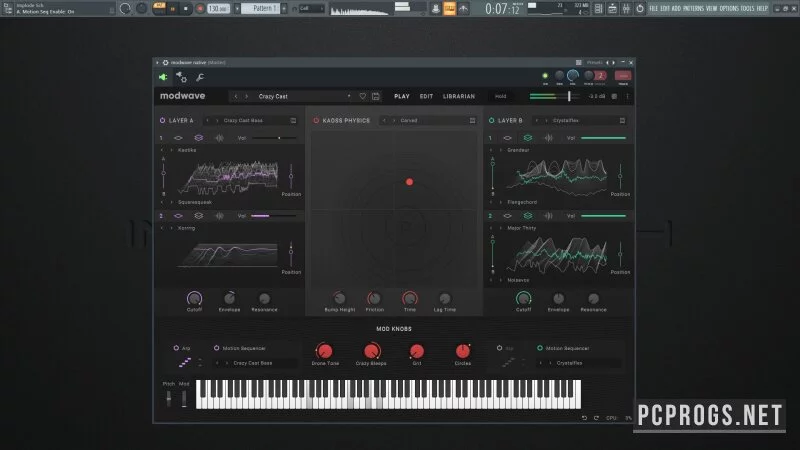Select Layer A oscillator 1 waveform sample icon
Viewport: 800px width, 450px height.
click(219, 138)
